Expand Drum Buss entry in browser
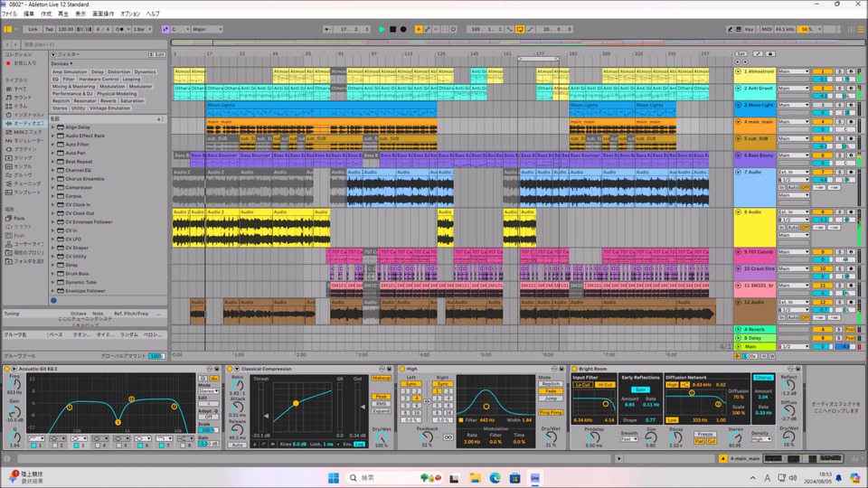The width and height of the screenshot is (868, 488). [x=53, y=273]
